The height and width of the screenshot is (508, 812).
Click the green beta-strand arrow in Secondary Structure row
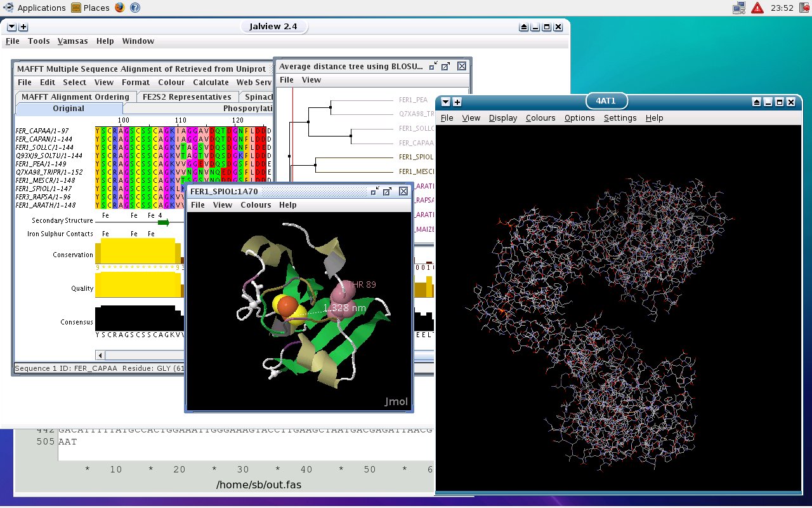[x=164, y=222]
